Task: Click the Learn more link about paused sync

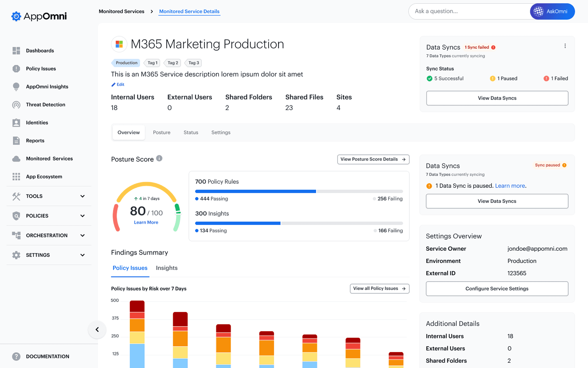Action: [510, 186]
